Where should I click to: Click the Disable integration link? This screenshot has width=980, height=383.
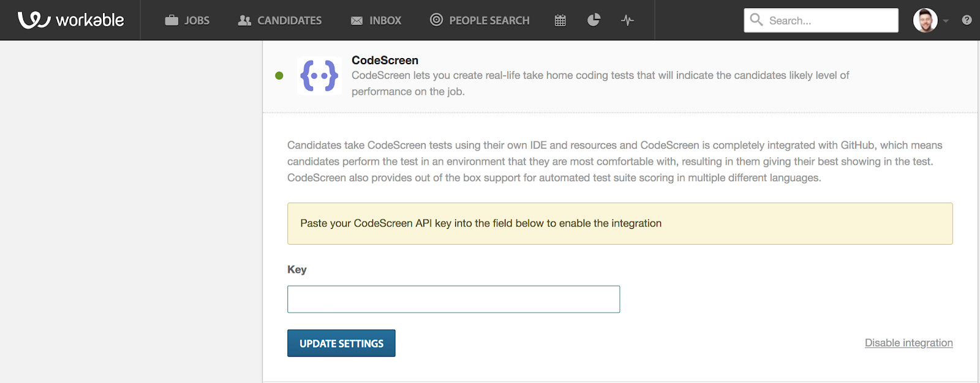pyautogui.click(x=908, y=343)
